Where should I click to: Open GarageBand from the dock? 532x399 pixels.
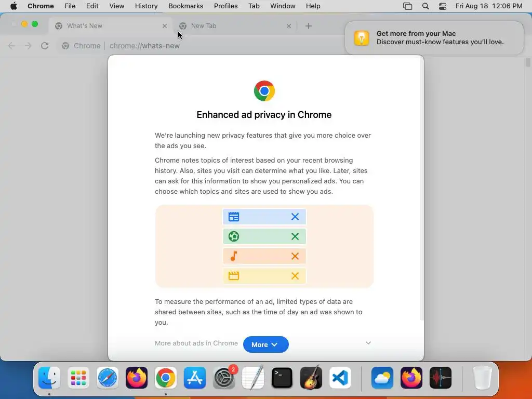(x=311, y=378)
